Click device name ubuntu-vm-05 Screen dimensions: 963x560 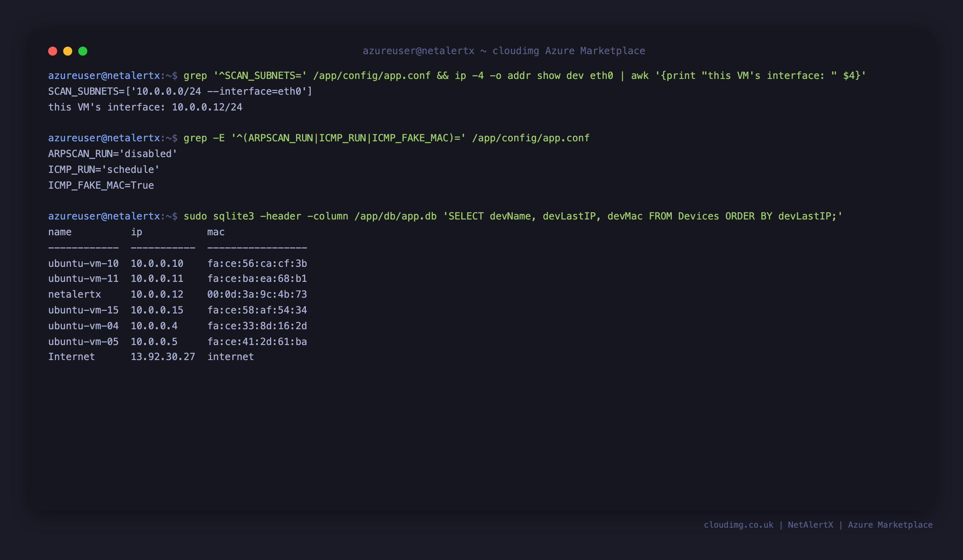tap(83, 341)
